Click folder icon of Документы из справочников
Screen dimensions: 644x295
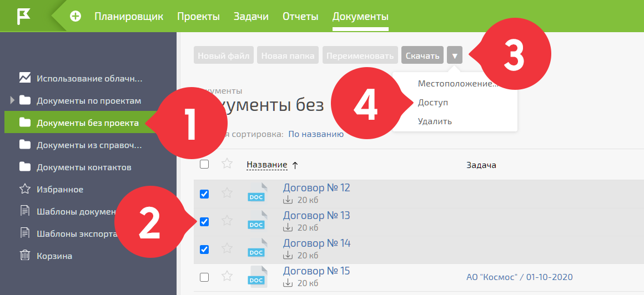click(25, 144)
